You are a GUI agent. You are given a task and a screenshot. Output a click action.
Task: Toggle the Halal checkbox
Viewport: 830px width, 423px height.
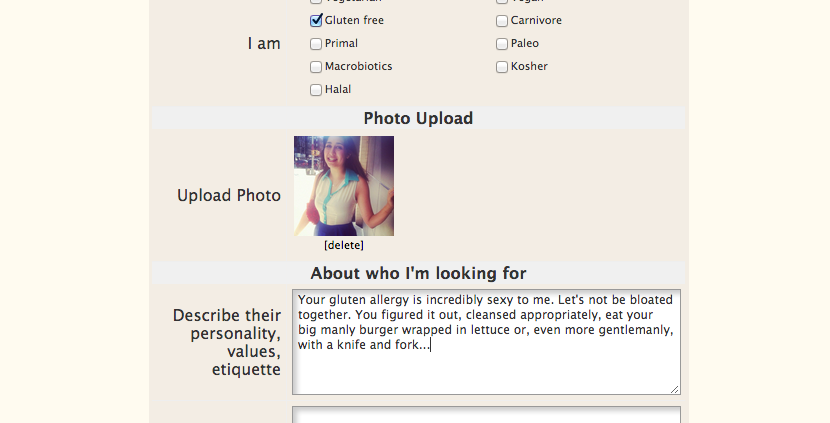click(x=316, y=89)
